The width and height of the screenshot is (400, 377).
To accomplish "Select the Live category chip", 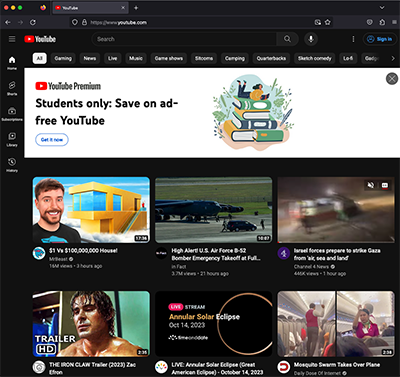I will tap(112, 58).
